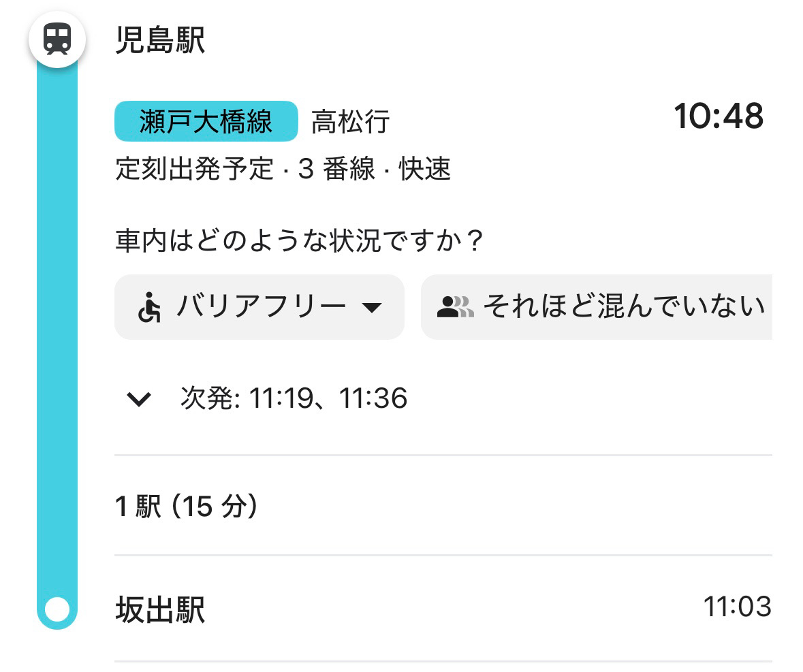Expand the 1 駅 (15 分) stops row
This screenshot has width=803, height=672.
click(x=187, y=507)
